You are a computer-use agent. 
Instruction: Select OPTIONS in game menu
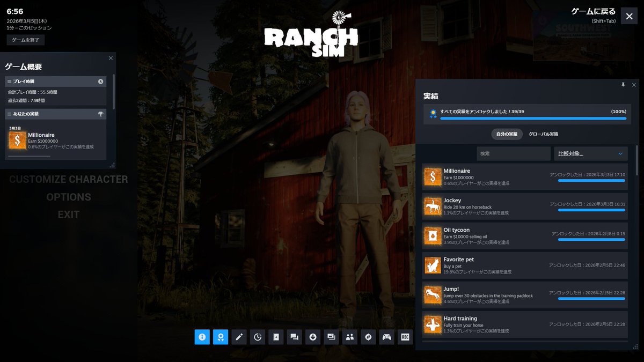pyautogui.click(x=69, y=197)
